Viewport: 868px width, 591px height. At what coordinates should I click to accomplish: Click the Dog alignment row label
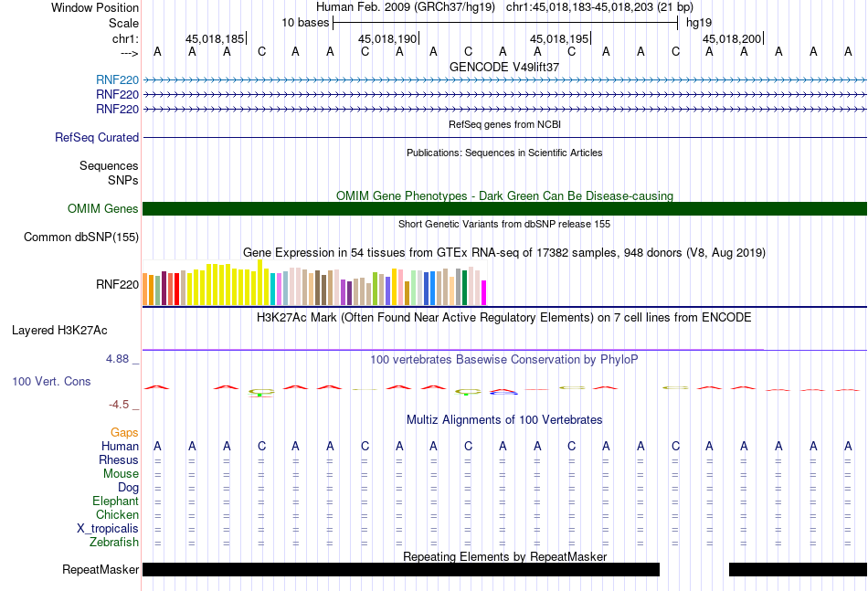(x=129, y=488)
